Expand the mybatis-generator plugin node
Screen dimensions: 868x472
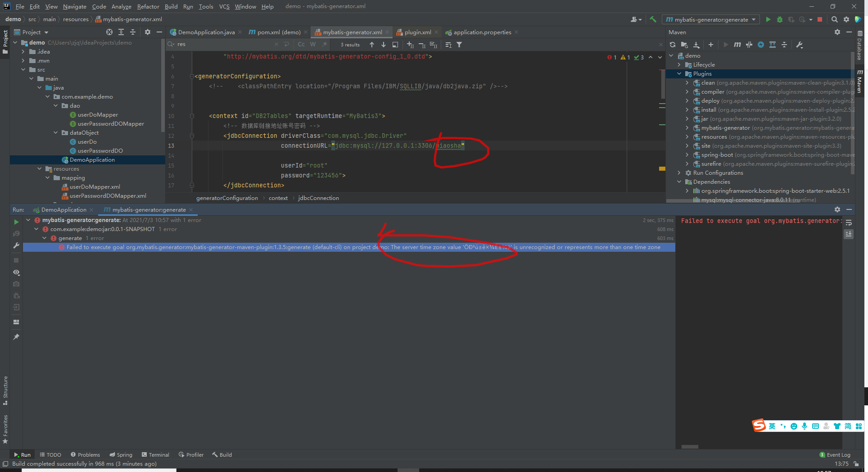(x=687, y=128)
